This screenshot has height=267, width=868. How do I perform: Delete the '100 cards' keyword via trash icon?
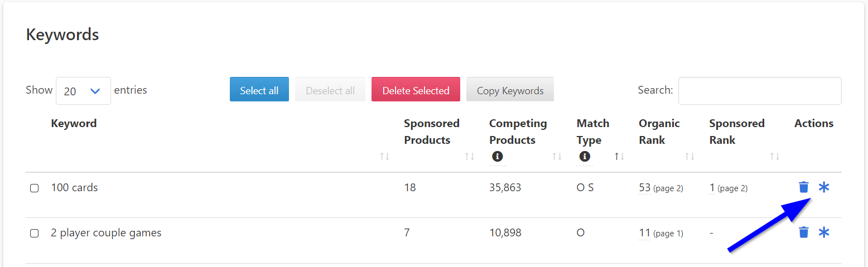point(803,187)
